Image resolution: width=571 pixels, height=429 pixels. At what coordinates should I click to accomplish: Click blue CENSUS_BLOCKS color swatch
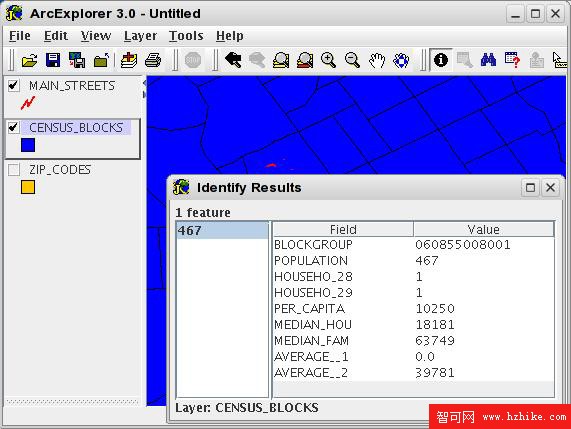pos(28,145)
